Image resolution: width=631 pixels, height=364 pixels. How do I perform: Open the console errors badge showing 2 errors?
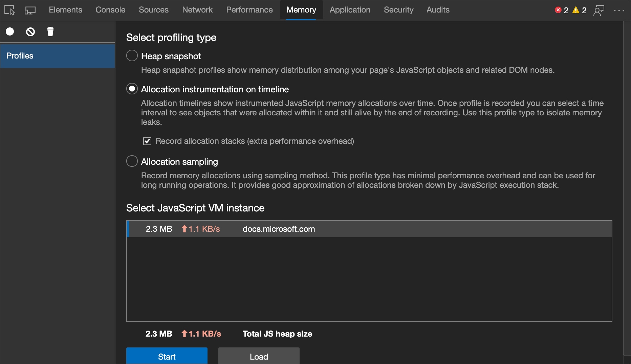pos(562,10)
